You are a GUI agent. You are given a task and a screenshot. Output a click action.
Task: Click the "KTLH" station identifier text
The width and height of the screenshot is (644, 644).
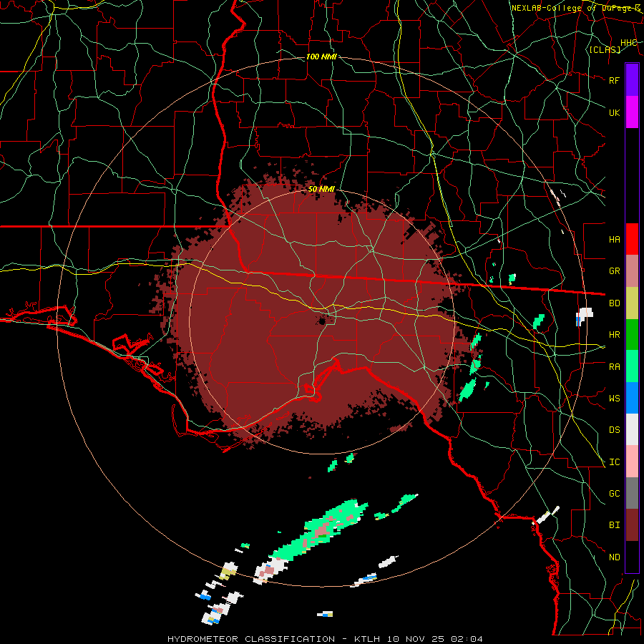click(367, 639)
